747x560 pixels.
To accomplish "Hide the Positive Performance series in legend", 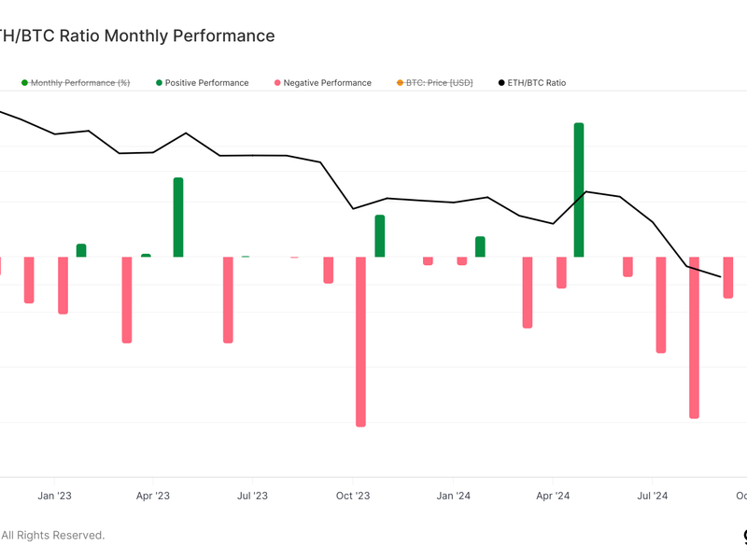I will [x=206, y=83].
